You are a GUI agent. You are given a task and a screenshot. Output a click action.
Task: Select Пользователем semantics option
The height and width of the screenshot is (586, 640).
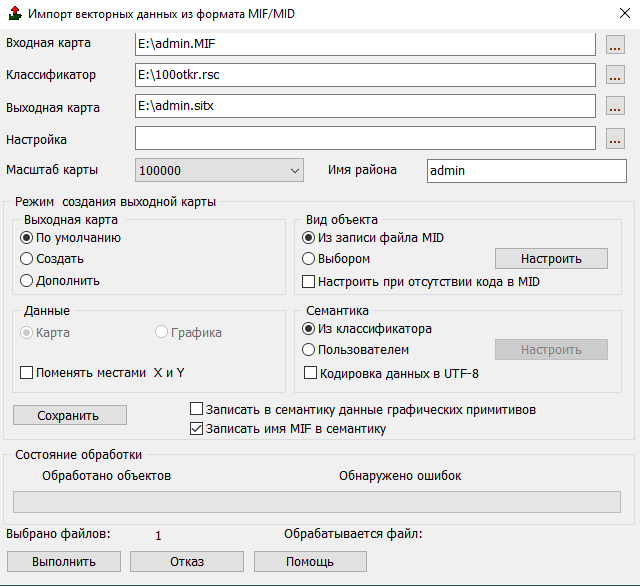pos(309,350)
